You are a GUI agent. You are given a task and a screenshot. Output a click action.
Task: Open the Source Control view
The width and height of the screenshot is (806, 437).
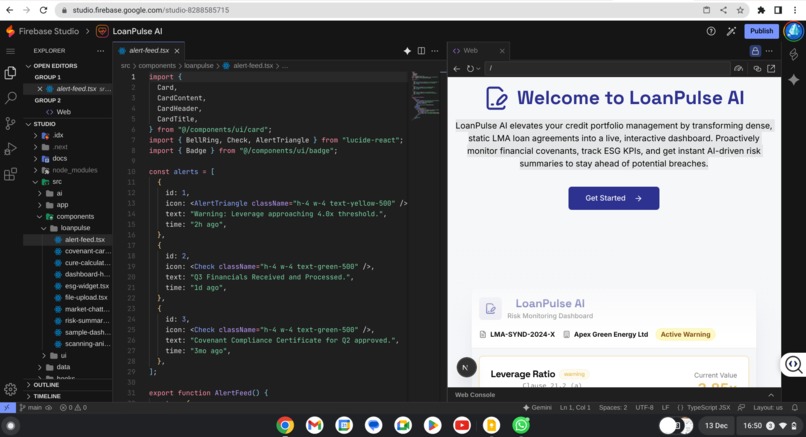[10, 123]
